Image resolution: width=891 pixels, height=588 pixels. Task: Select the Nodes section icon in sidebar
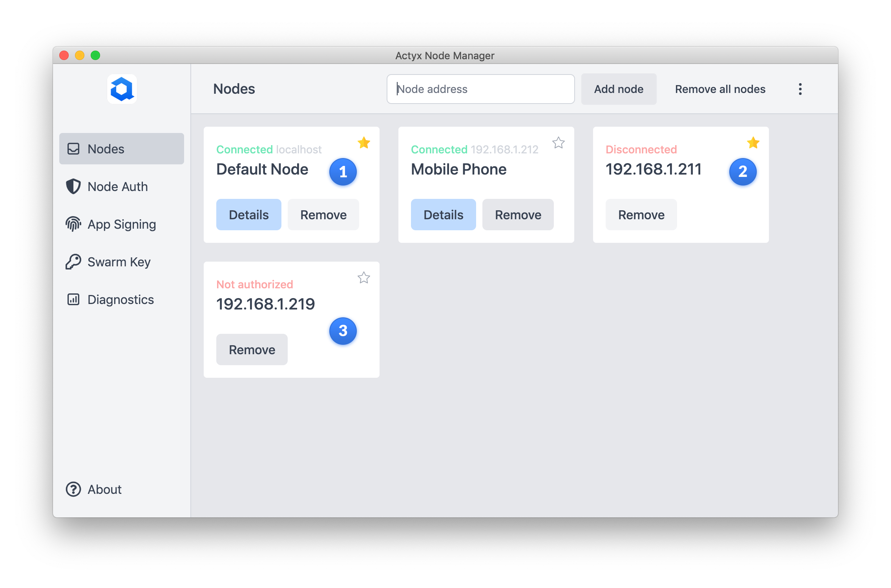pyautogui.click(x=73, y=149)
